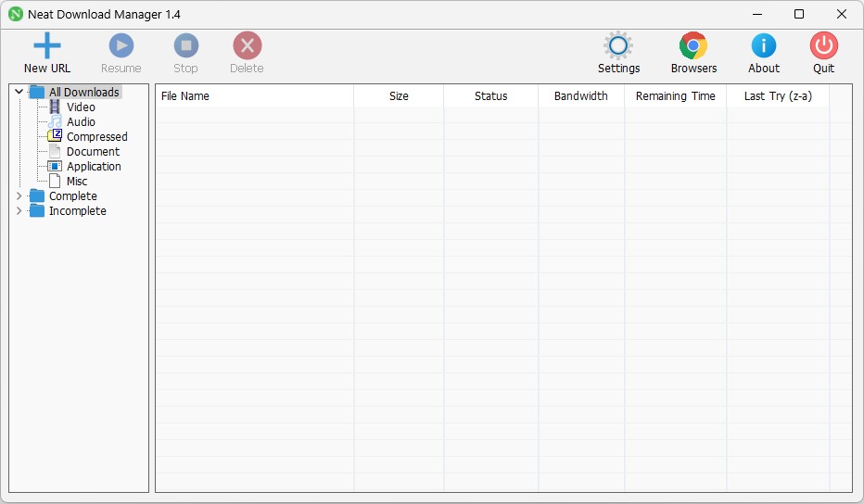Viewport: 864px width, 504px height.
Task: Select the Application category
Action: click(94, 167)
